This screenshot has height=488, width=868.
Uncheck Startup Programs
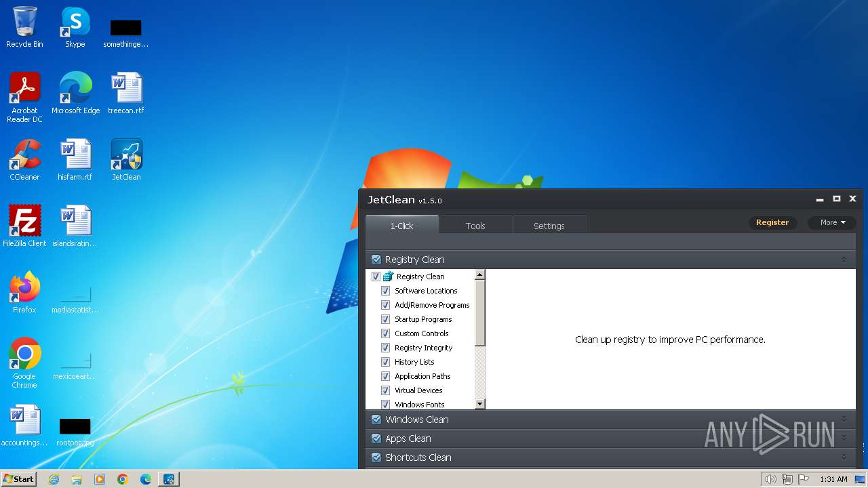coord(385,319)
